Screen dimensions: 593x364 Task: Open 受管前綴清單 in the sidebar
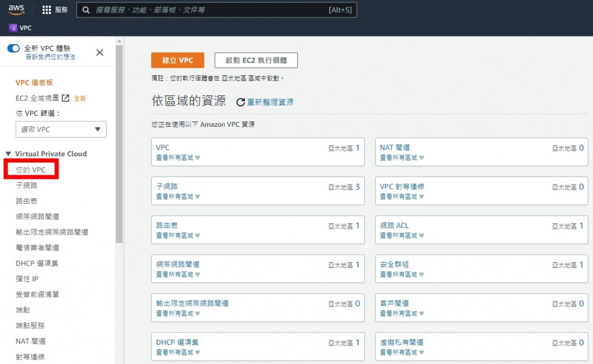[38, 295]
